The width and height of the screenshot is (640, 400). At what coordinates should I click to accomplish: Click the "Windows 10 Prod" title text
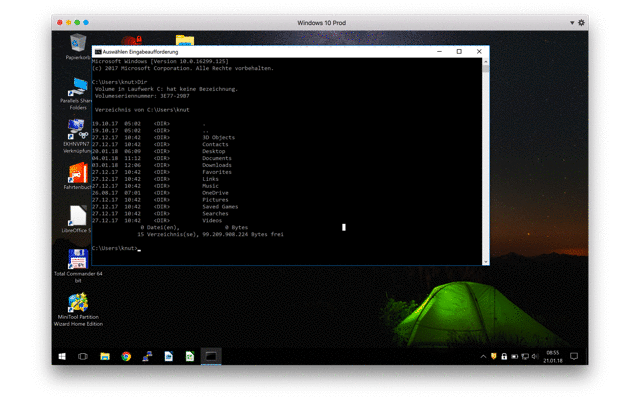pos(322,23)
